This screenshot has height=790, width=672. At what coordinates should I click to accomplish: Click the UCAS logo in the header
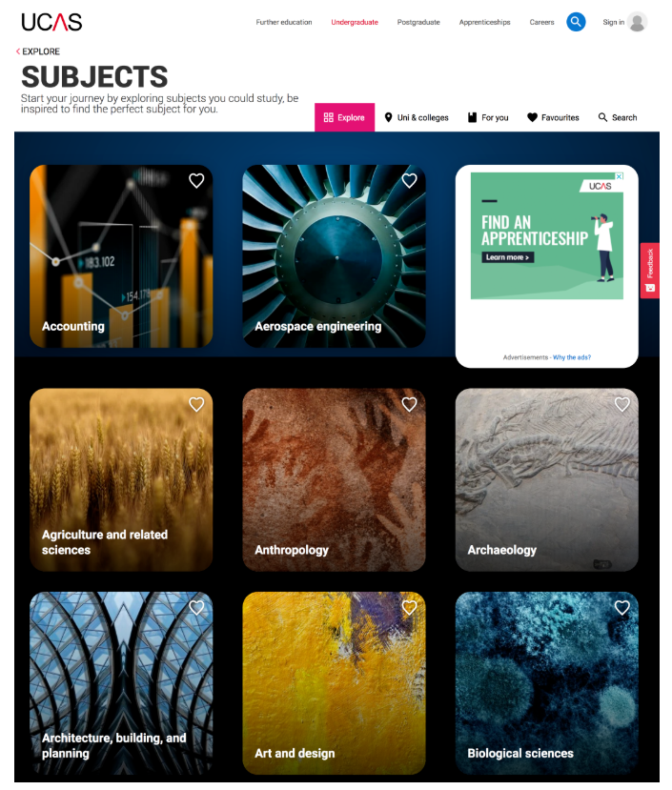(51, 22)
